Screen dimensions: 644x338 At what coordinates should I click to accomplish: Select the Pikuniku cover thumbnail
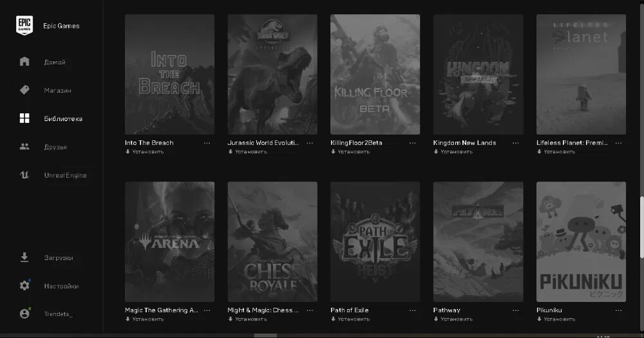(581, 241)
